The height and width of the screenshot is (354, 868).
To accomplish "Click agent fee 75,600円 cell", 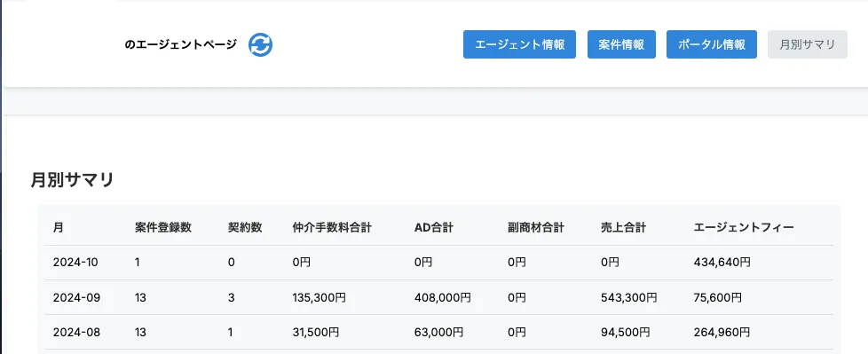I will 717,297.
